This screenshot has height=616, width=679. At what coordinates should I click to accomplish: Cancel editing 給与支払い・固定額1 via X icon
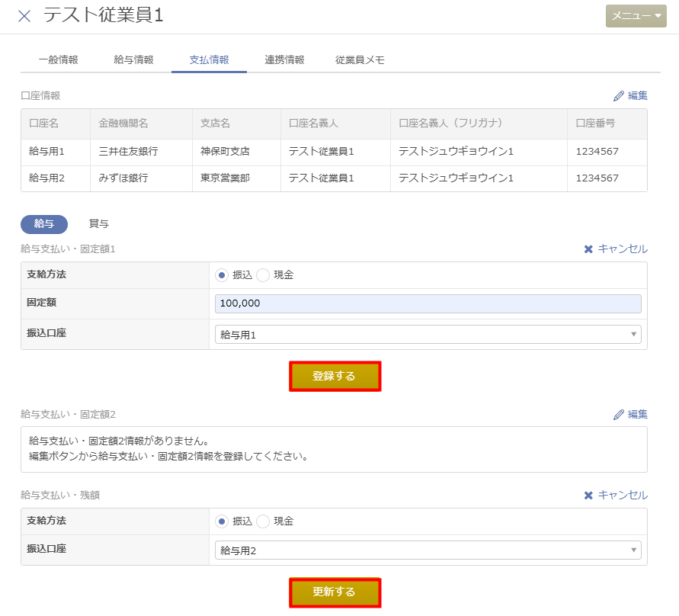point(588,249)
